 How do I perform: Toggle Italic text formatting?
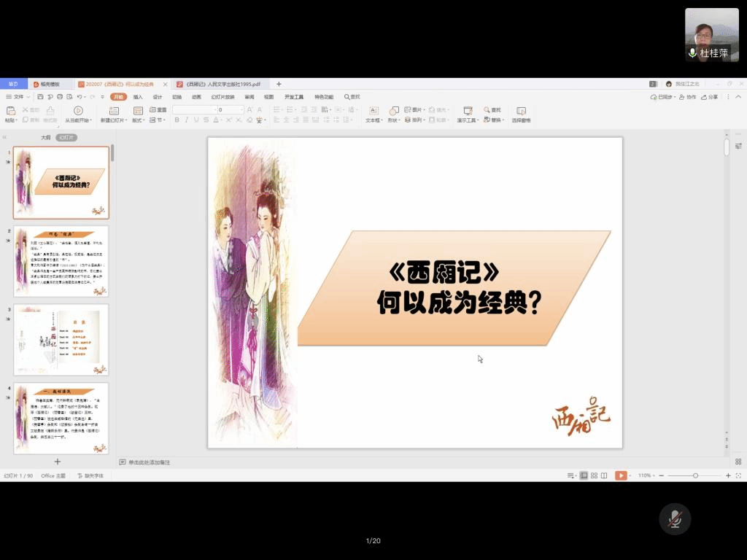click(187, 120)
